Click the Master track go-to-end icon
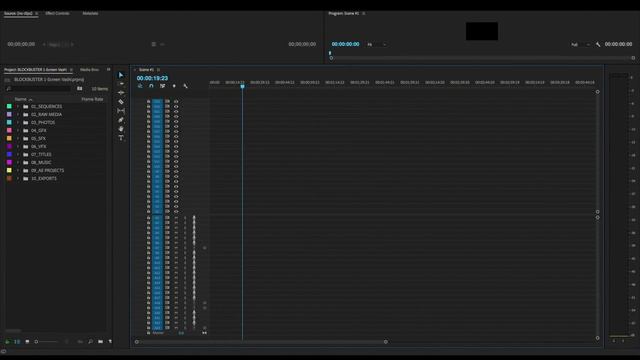 [x=204, y=333]
